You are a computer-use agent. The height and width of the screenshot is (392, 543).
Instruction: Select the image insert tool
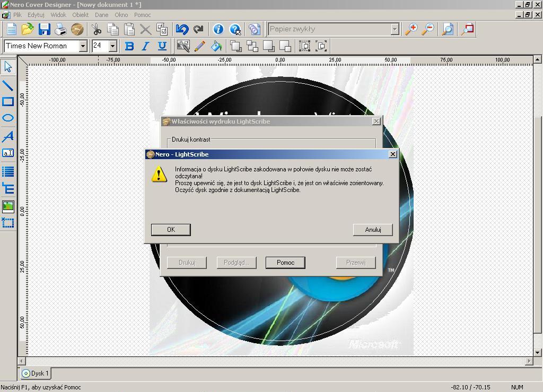click(8, 206)
